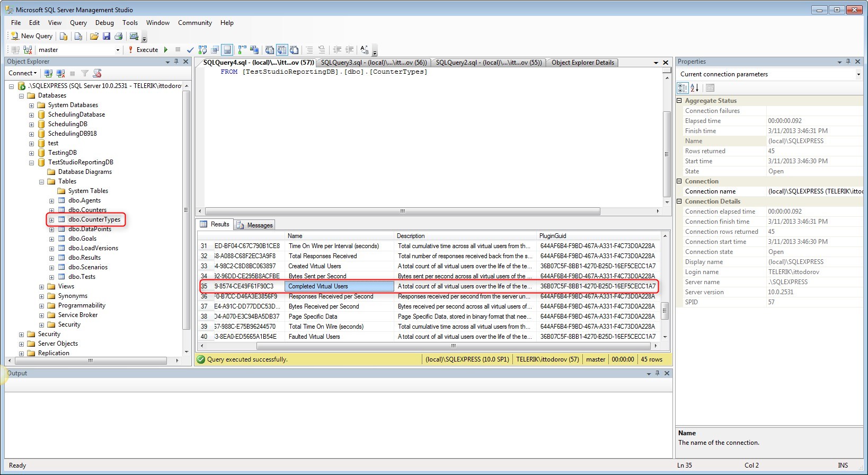This screenshot has height=475, width=868.
Task: Open the Tools menu
Action: click(130, 23)
